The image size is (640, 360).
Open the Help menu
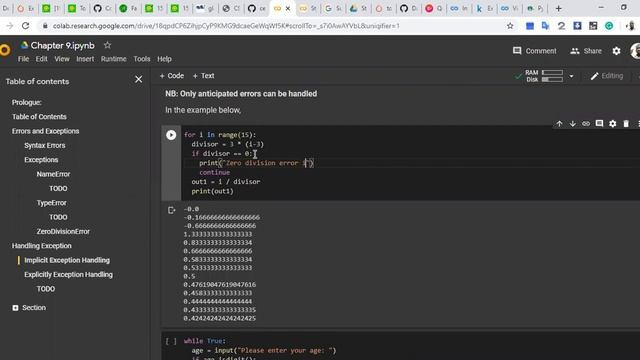[x=164, y=59]
